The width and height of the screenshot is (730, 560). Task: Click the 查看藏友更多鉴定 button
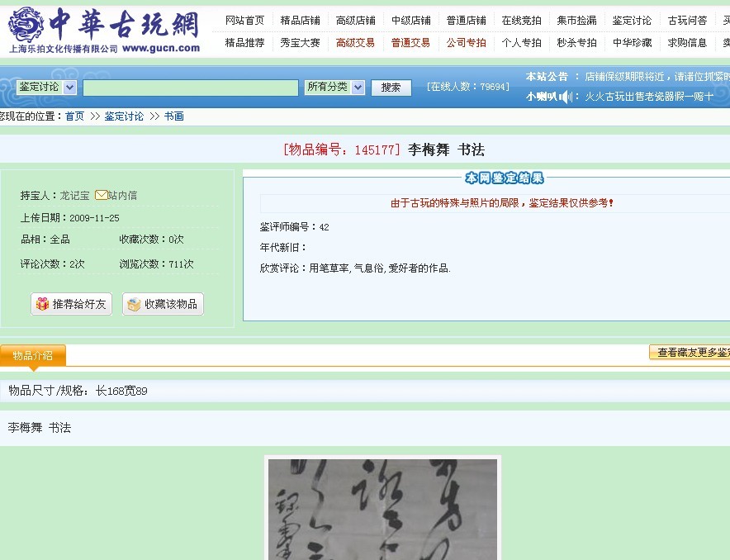[690, 353]
